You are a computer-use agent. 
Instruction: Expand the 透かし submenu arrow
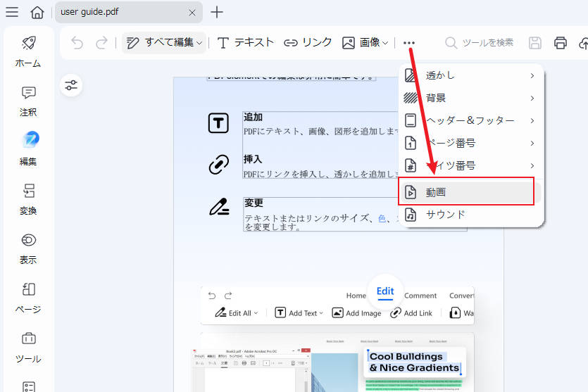pos(532,75)
